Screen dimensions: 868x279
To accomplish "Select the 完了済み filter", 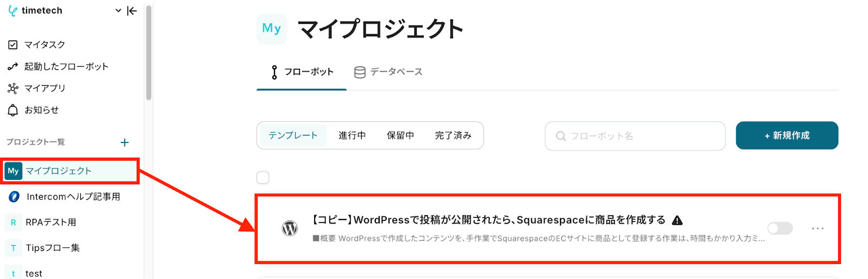I will pyautogui.click(x=453, y=135).
